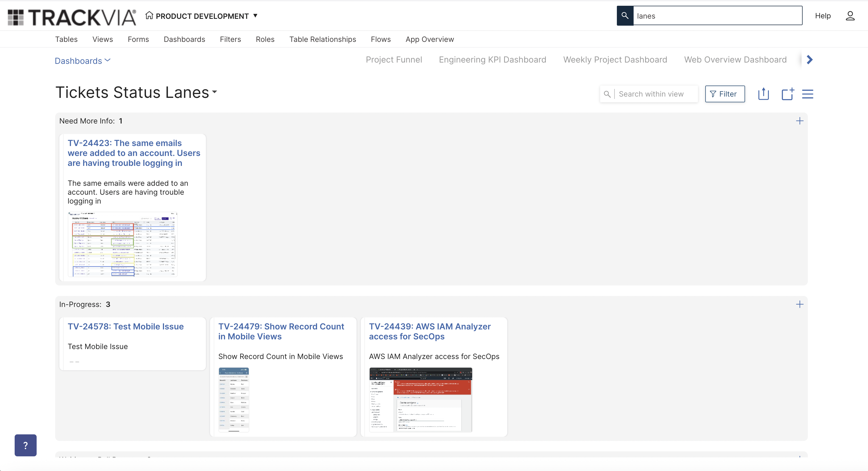Click the home icon beside Product Development
The image size is (868, 471).
pos(149,15)
